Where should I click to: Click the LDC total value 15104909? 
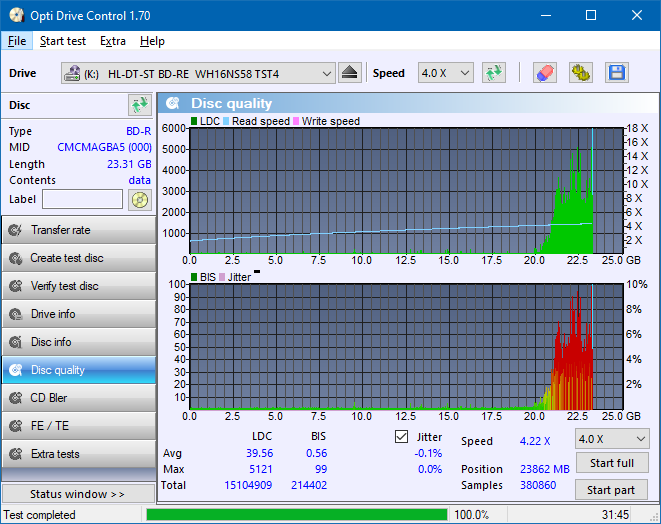(248, 485)
